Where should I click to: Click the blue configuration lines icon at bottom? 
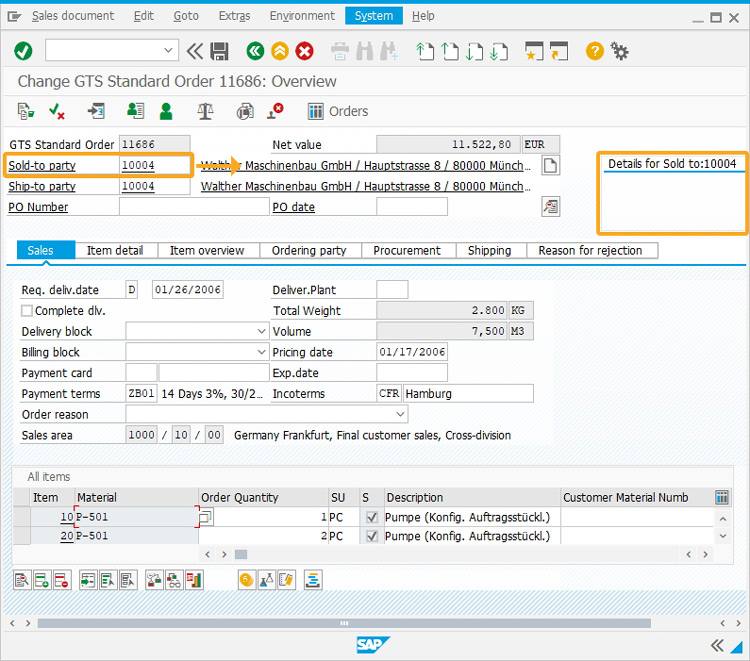(x=313, y=580)
